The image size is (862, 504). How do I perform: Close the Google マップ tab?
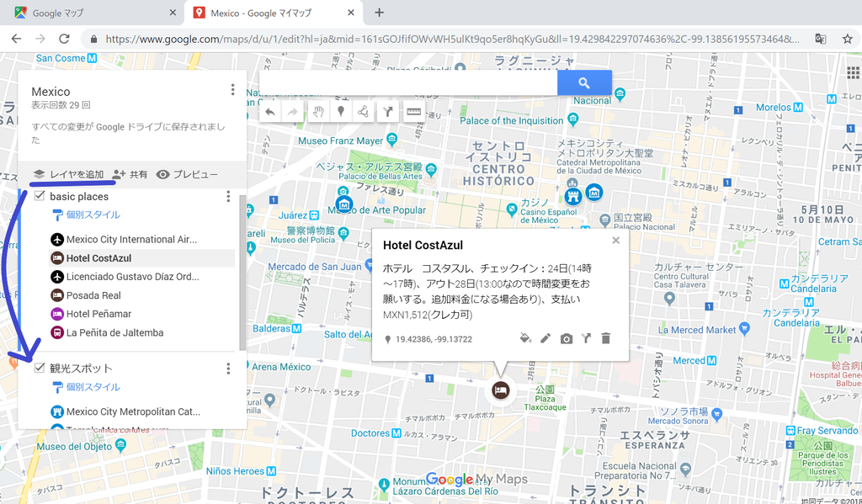point(173,13)
